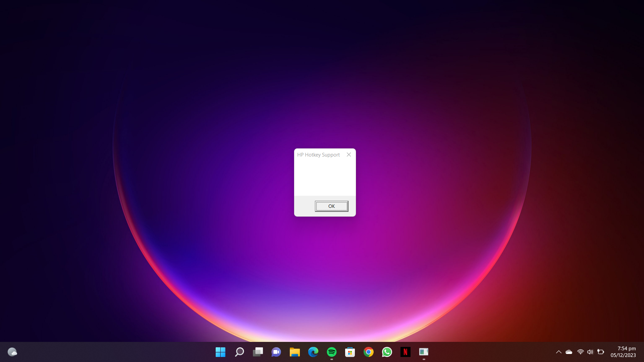Launch Google Chrome
Image resolution: width=644 pixels, height=362 pixels.
[x=368, y=352]
